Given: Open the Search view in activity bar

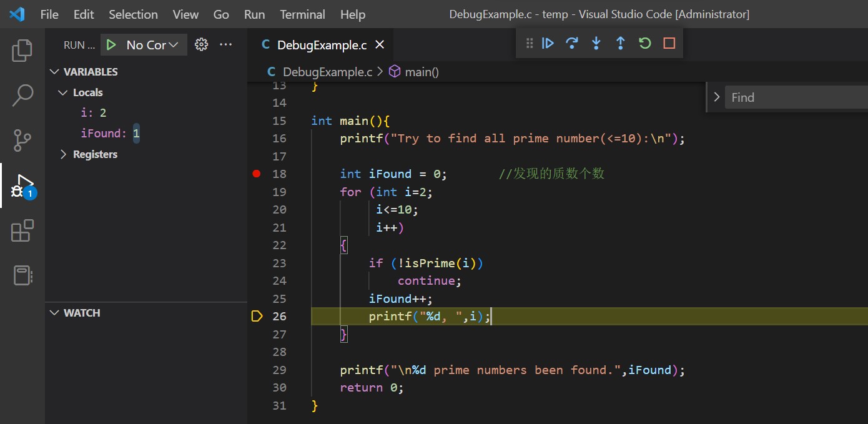Looking at the screenshot, I should [x=22, y=96].
